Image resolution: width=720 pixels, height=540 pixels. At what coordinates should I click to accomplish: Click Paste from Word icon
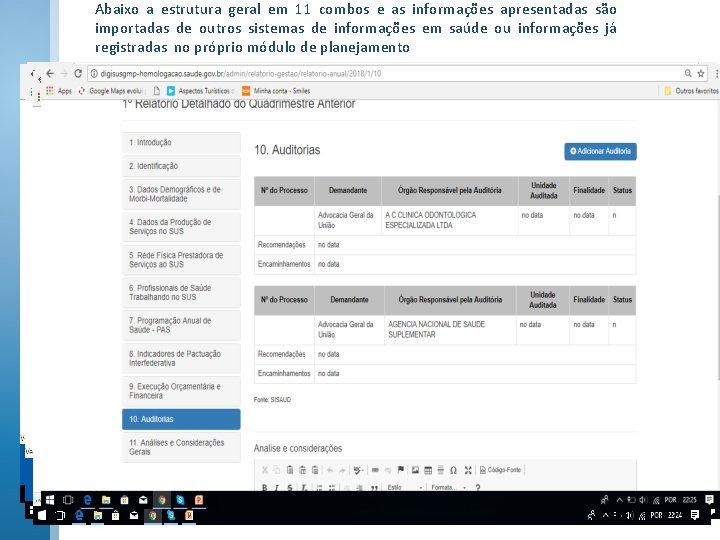[x=315, y=470]
